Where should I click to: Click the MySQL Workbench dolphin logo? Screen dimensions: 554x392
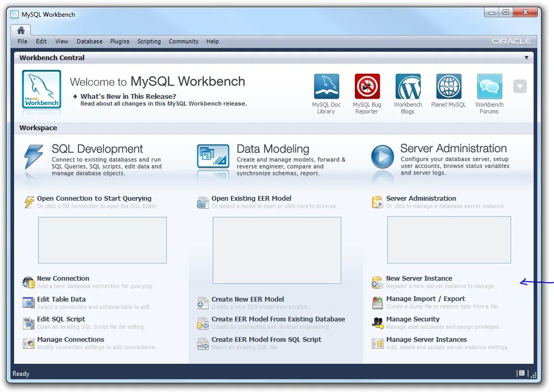coord(41,89)
